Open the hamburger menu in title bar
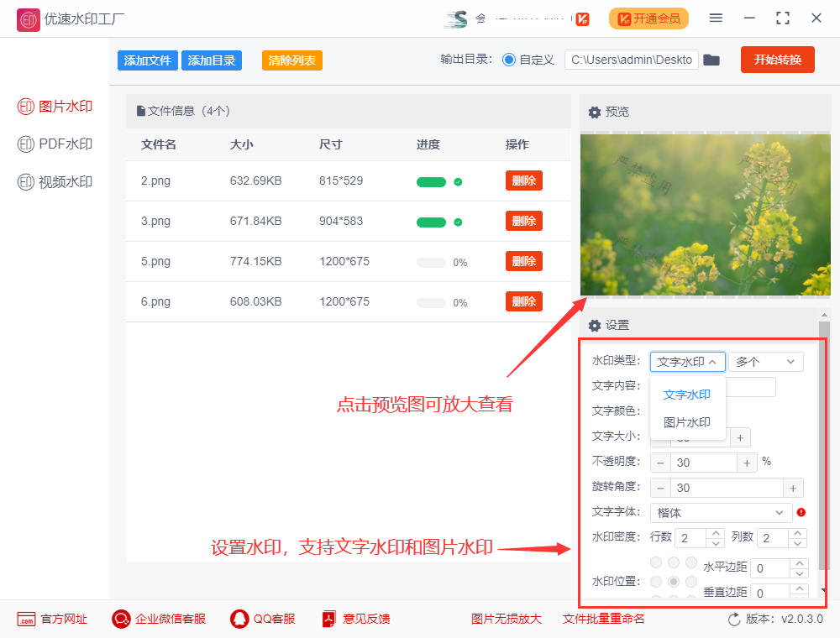The height and width of the screenshot is (638, 840). [x=716, y=18]
